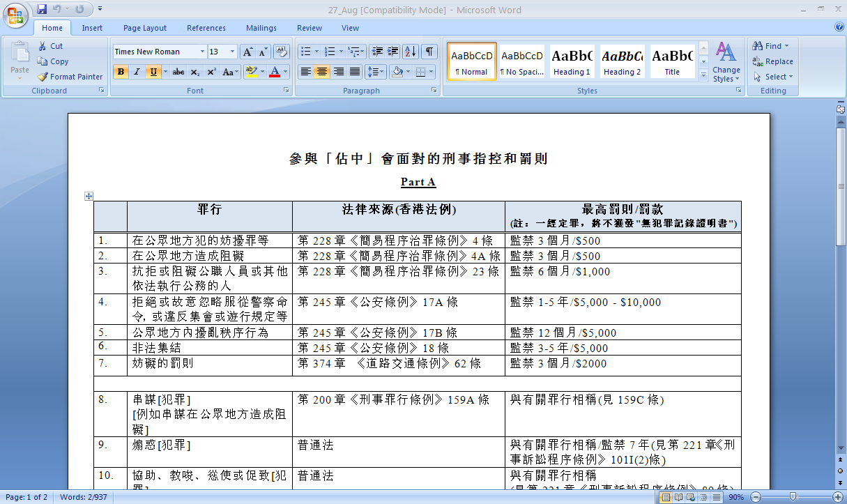The height and width of the screenshot is (504, 847).
Task: Increase the indent of the paragraph
Action: click(x=393, y=52)
